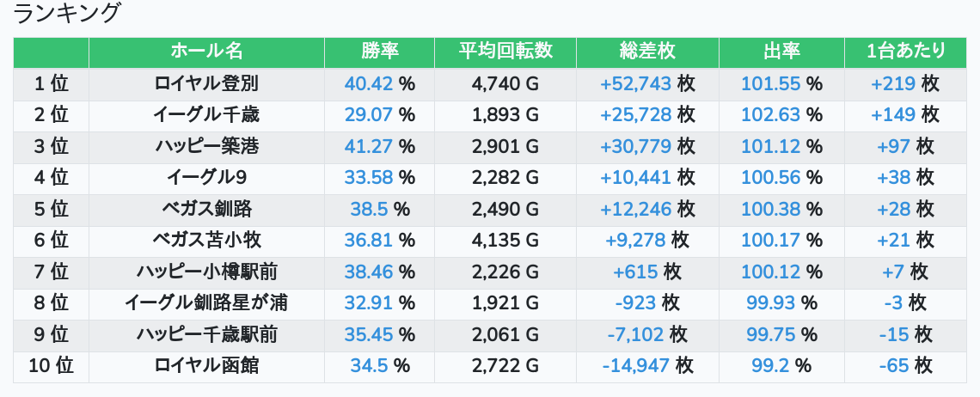
Task: Click the ホール名 column header
Action: (206, 52)
